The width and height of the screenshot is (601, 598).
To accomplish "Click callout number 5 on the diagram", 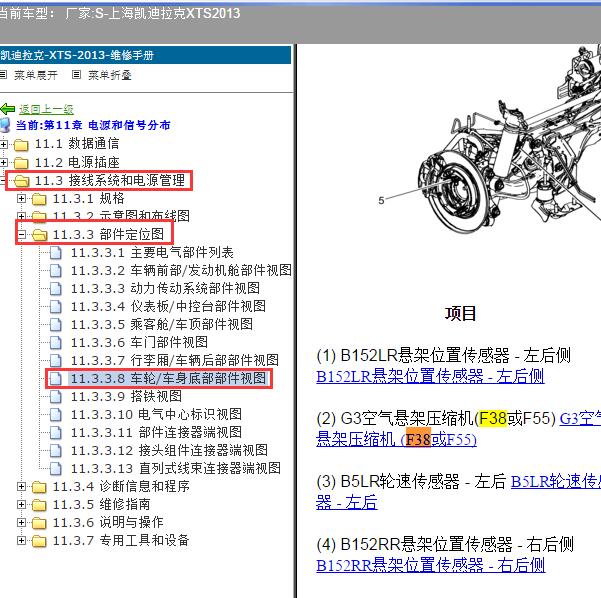I will [x=381, y=200].
